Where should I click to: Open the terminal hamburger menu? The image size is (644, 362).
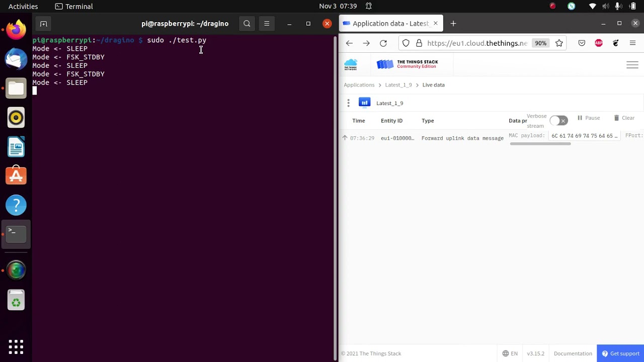267,24
